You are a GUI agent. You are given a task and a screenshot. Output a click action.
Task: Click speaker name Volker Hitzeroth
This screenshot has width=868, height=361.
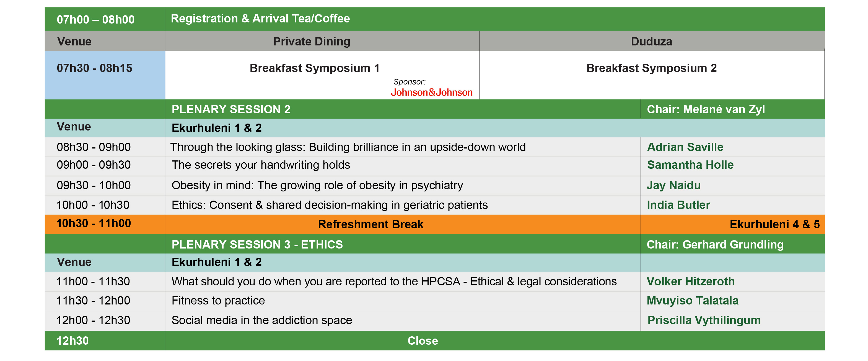pos(690,281)
